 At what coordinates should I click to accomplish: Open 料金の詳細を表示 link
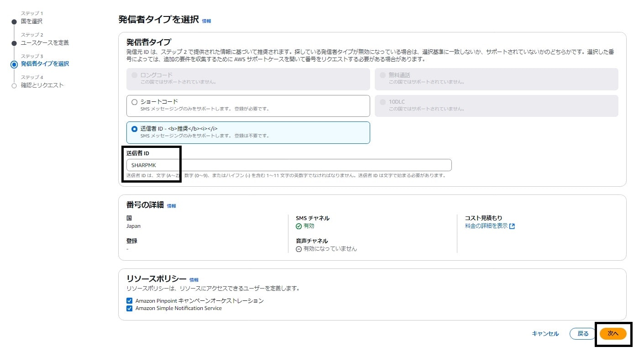tap(486, 226)
